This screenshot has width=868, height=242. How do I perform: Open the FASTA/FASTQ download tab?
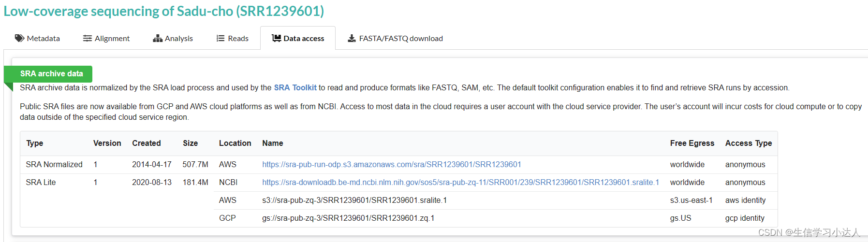(400, 38)
